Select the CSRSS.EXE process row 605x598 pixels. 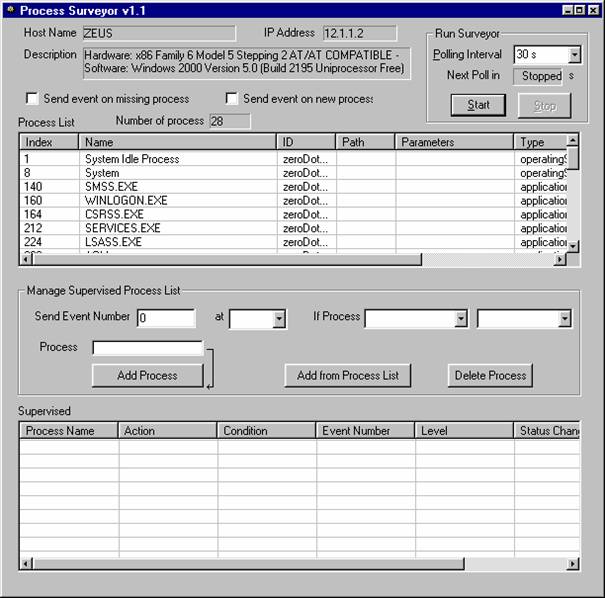click(293, 215)
